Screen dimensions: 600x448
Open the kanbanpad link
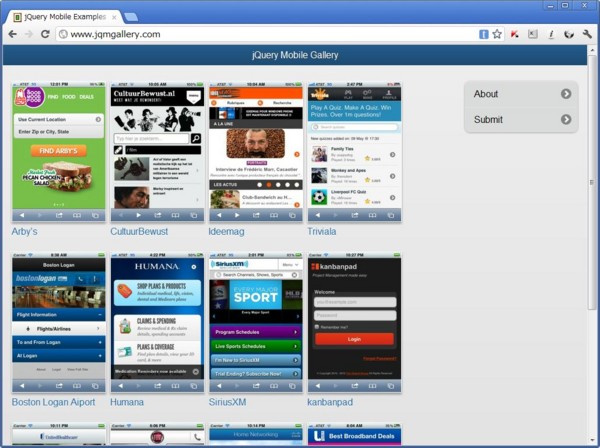coord(330,402)
